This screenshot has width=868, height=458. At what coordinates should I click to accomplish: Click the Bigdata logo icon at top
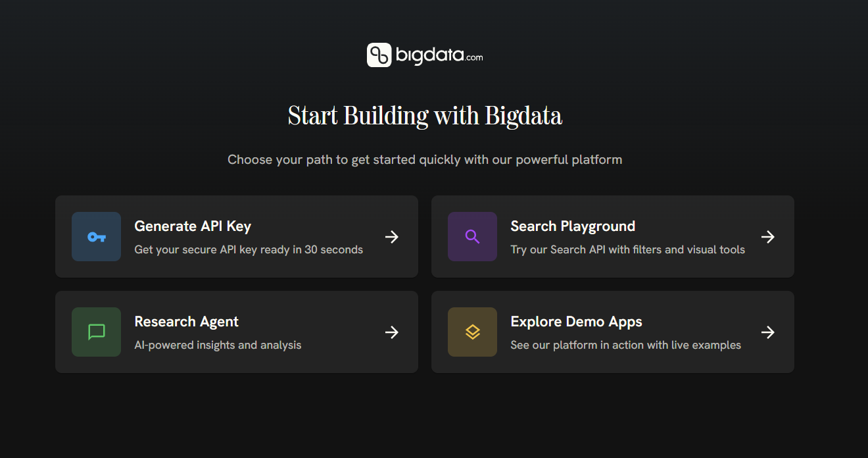(379, 55)
